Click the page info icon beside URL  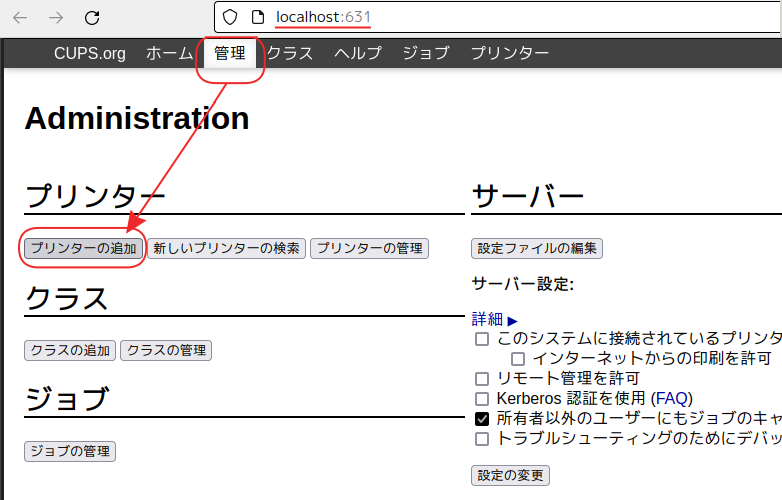(256, 17)
